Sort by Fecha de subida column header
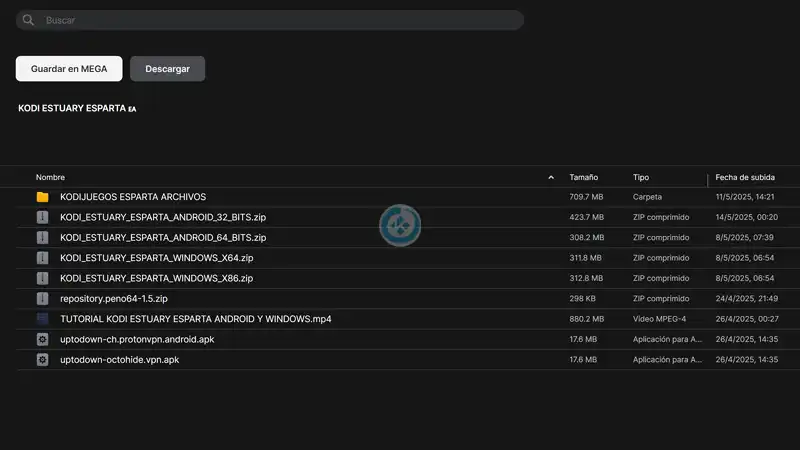 (745, 177)
